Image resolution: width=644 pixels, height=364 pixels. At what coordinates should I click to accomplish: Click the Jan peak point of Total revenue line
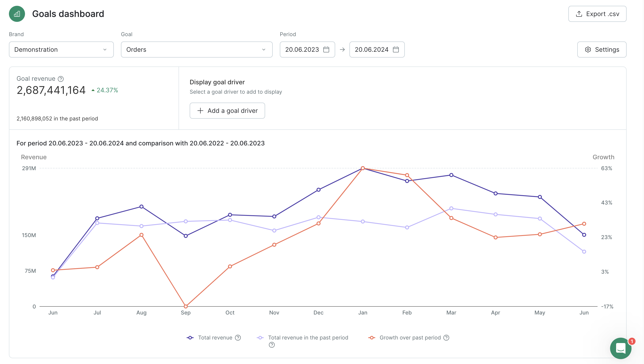[363, 168]
